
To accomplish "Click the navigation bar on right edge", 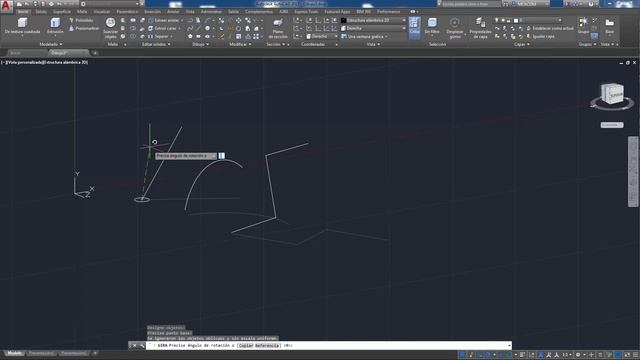I will (x=633, y=171).
